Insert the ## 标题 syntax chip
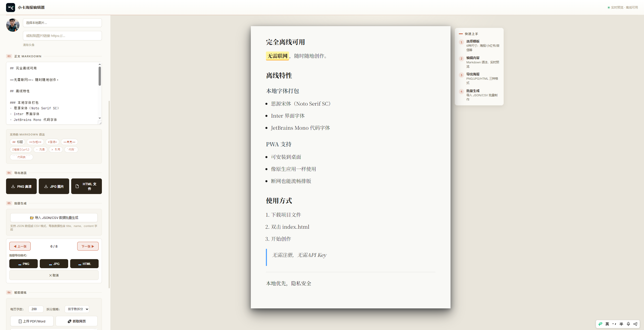This screenshot has height=330, width=644. pyautogui.click(x=18, y=142)
